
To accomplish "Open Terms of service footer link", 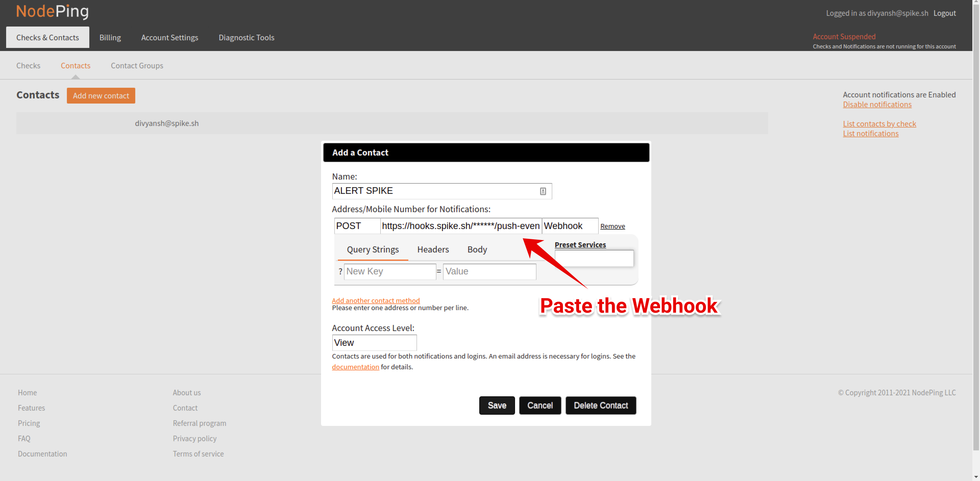I will click(x=198, y=454).
